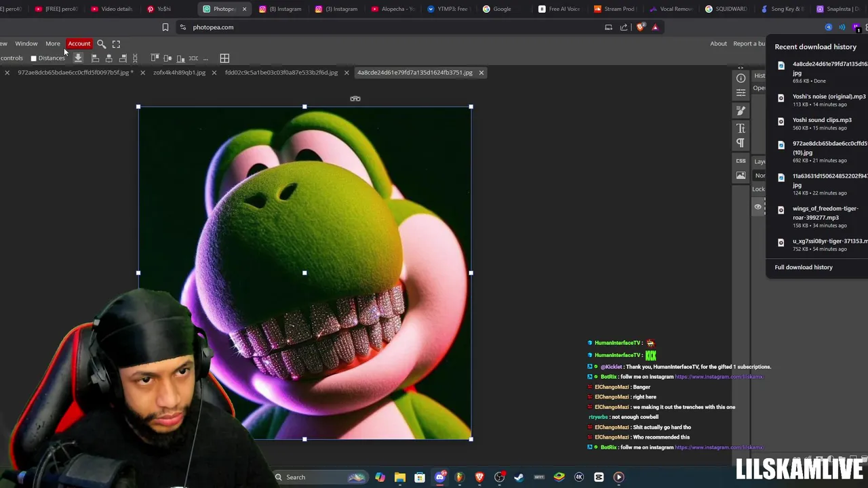Align horizontal centers icon in options bar
The image size is (868, 488).
pyautogui.click(x=109, y=58)
